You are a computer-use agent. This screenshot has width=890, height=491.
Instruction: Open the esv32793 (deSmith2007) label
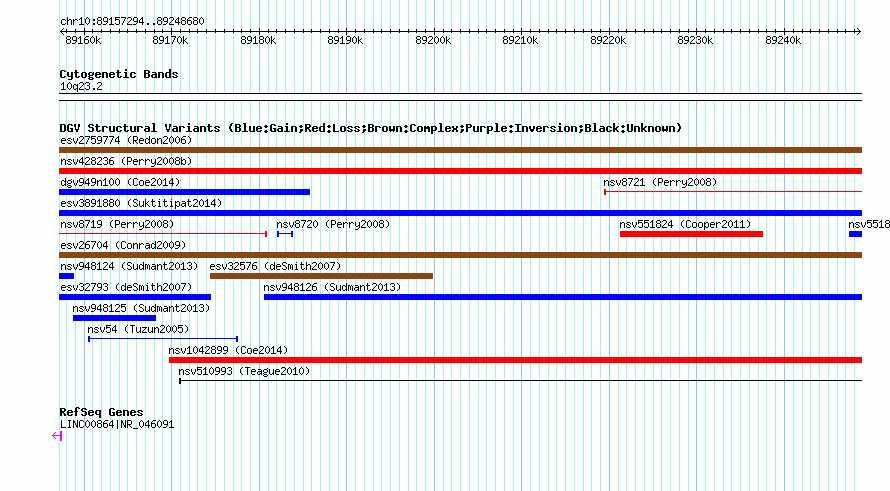click(126, 287)
